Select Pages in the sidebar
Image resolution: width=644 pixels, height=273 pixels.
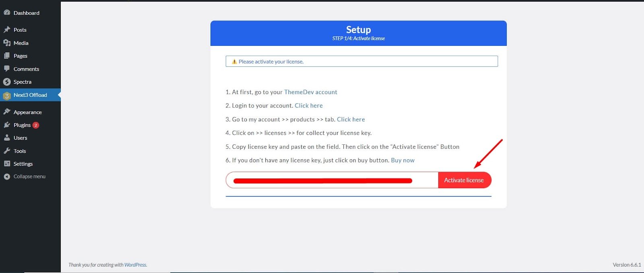pyautogui.click(x=21, y=56)
